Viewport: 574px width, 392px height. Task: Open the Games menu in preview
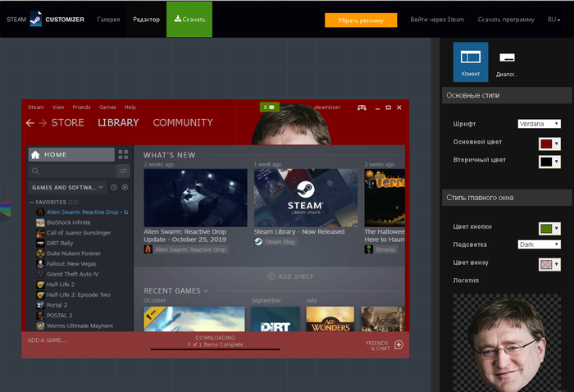click(107, 107)
